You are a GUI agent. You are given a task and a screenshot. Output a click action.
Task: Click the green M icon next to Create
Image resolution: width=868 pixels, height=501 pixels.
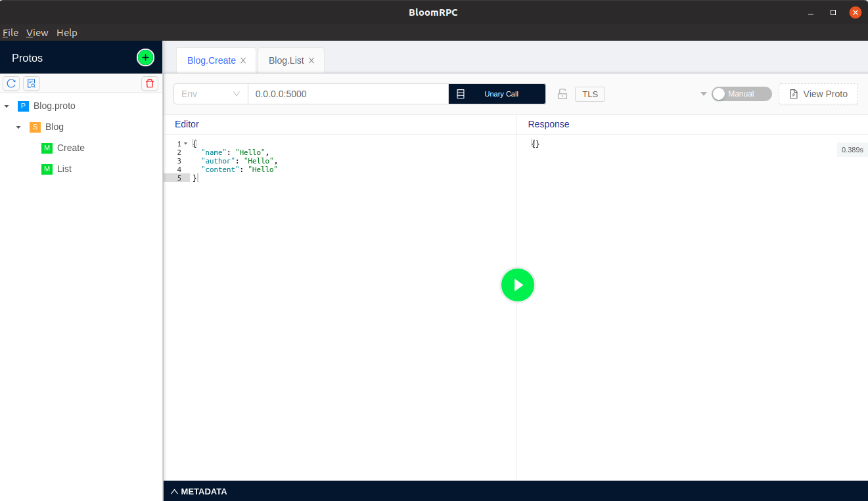(47, 148)
